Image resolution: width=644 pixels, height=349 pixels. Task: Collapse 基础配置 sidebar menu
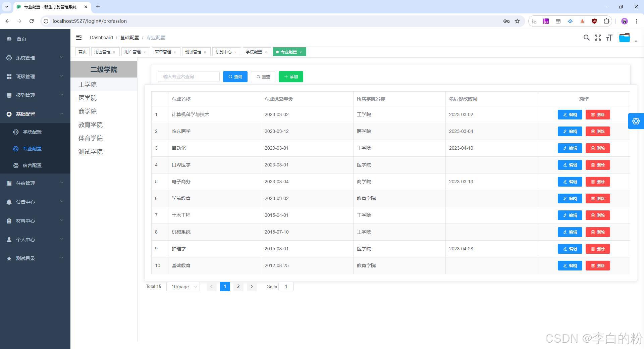click(x=35, y=114)
